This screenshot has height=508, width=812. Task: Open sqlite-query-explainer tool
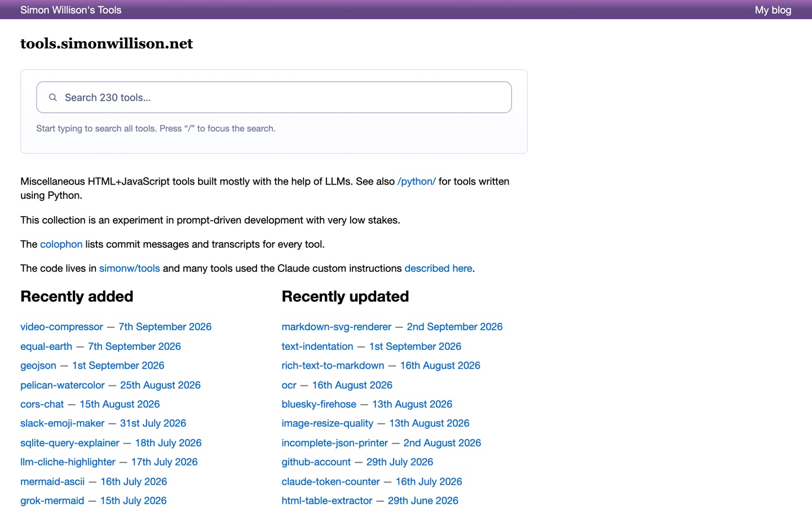tap(70, 443)
